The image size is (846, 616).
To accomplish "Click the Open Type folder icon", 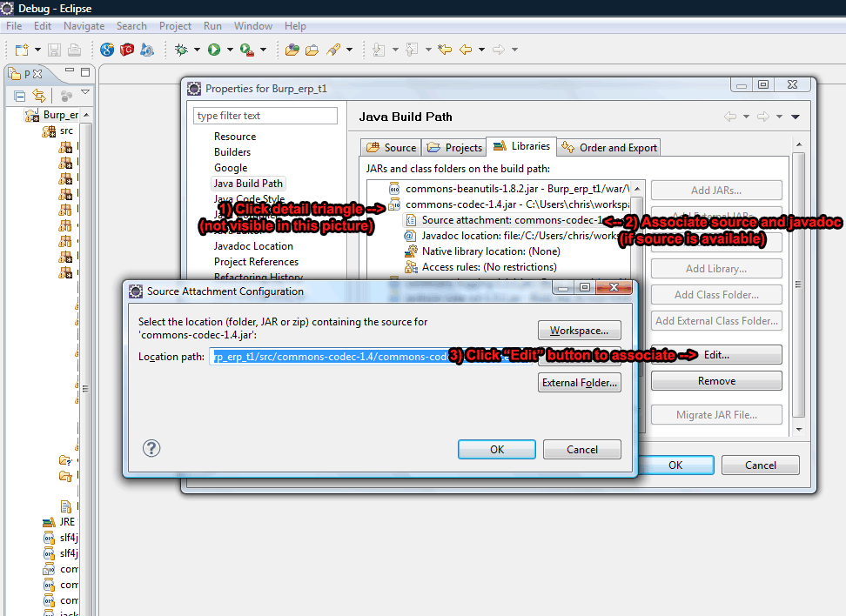I will pos(292,50).
